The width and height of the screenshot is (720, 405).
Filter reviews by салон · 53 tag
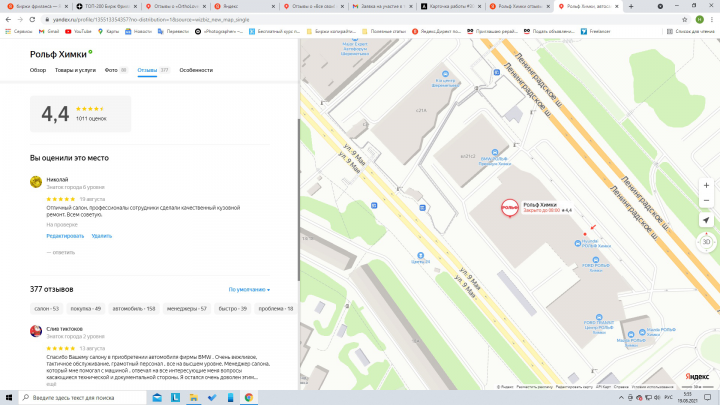(46, 309)
